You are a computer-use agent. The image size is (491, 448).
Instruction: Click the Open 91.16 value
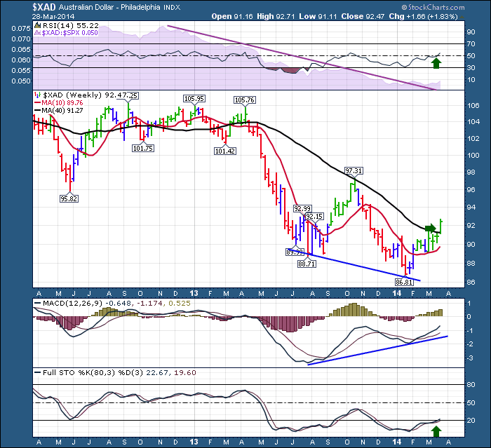[232, 16]
